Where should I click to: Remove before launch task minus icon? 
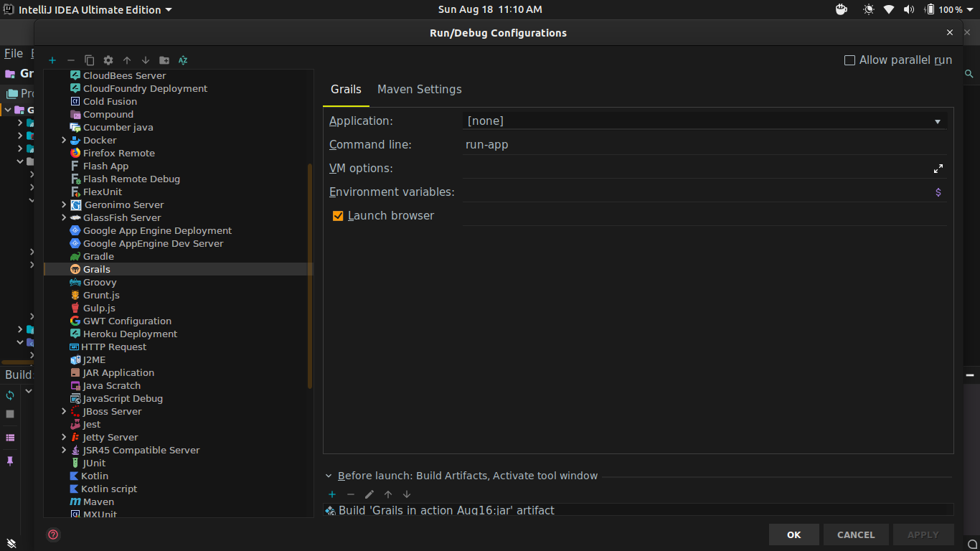click(x=351, y=494)
